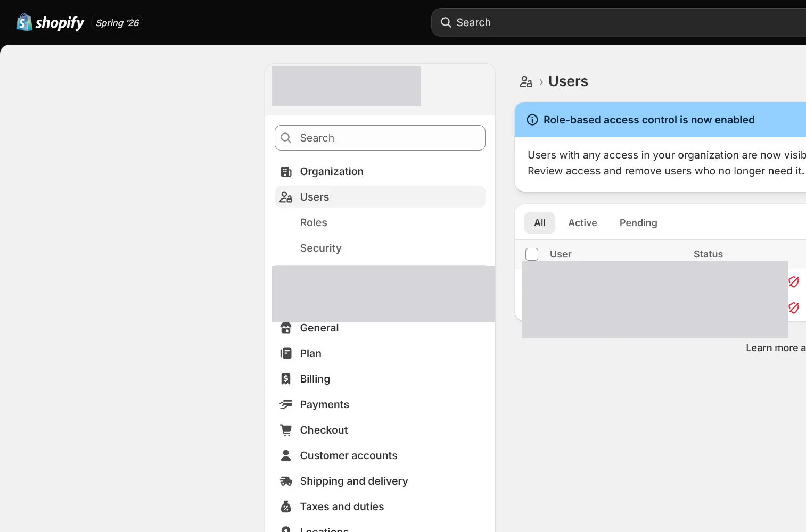Click the Taxes and duties icon
This screenshot has width=806, height=532.
point(286,506)
